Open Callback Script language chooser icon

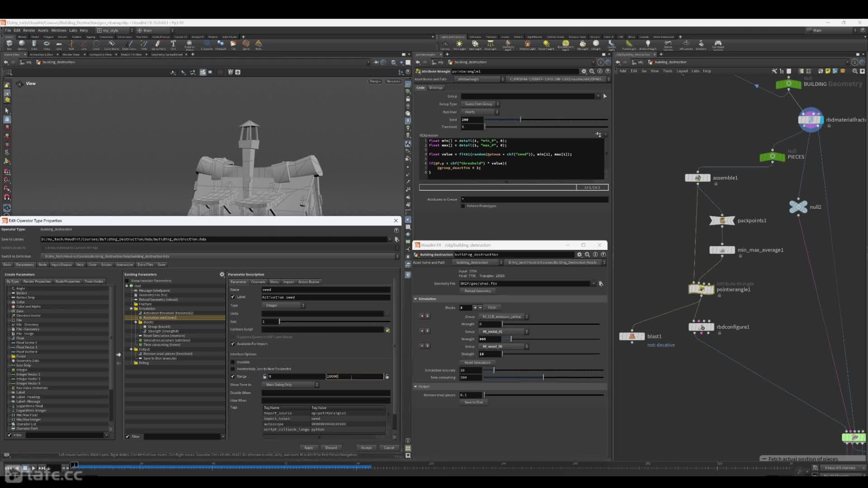tap(387, 329)
